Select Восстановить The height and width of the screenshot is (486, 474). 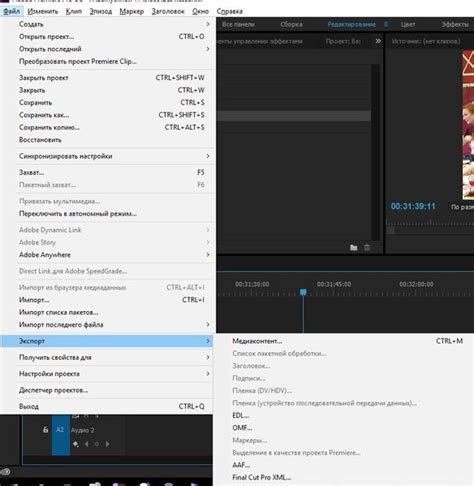coord(107,140)
